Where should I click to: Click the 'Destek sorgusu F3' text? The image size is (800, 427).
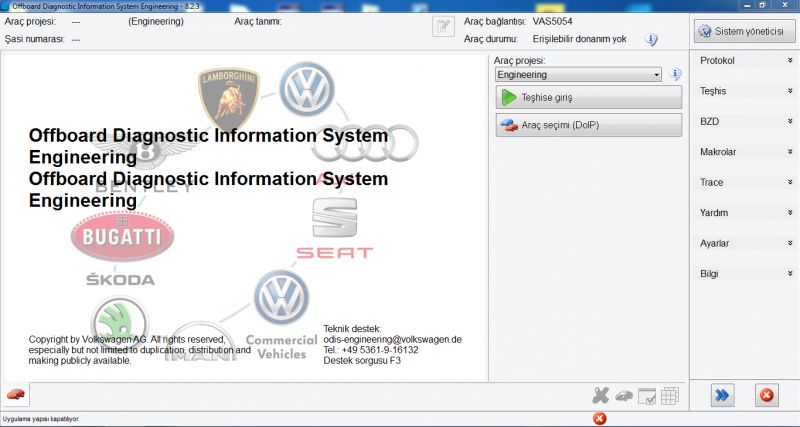pos(362,360)
